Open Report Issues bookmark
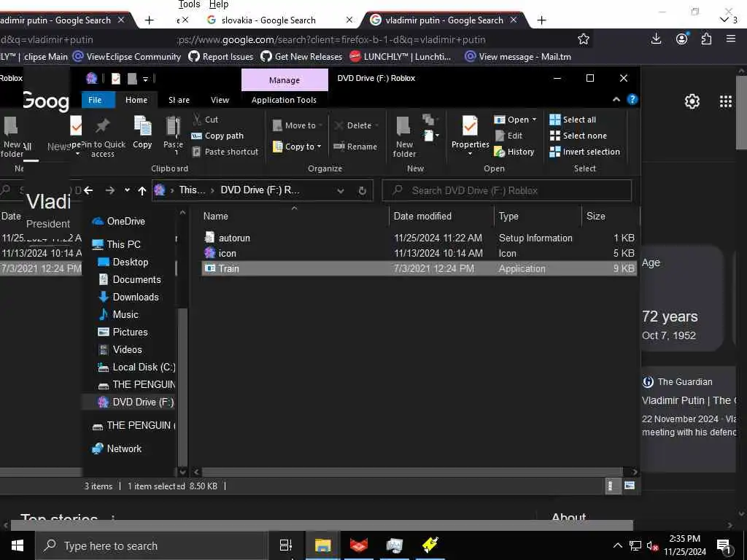 pos(220,57)
